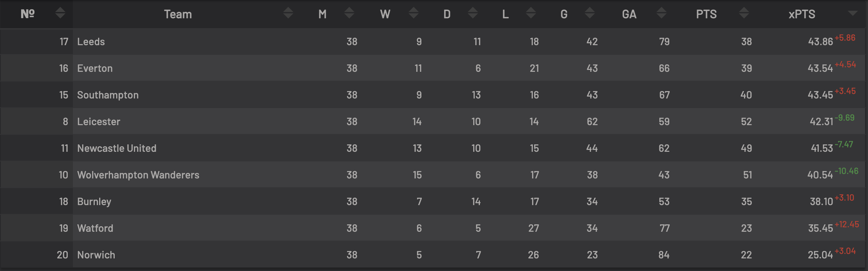
Task: Toggle the xPTS descending sort arrow
Action: pos(852,13)
